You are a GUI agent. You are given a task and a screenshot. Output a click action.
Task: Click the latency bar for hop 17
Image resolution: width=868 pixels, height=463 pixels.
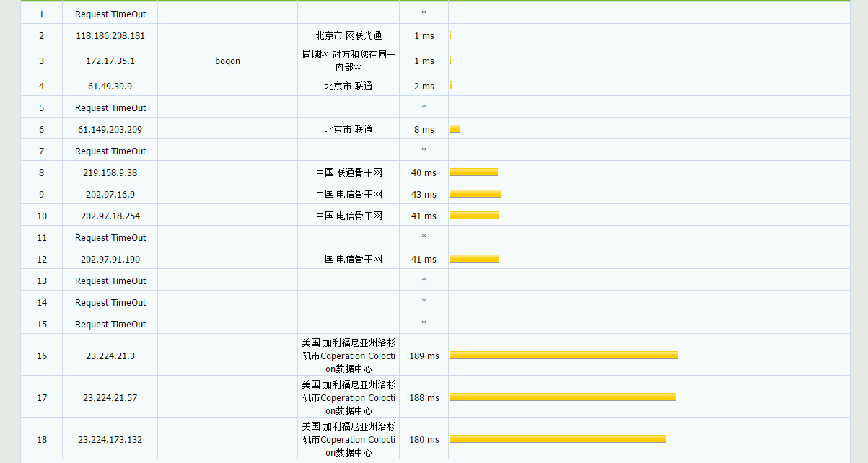pyautogui.click(x=563, y=397)
